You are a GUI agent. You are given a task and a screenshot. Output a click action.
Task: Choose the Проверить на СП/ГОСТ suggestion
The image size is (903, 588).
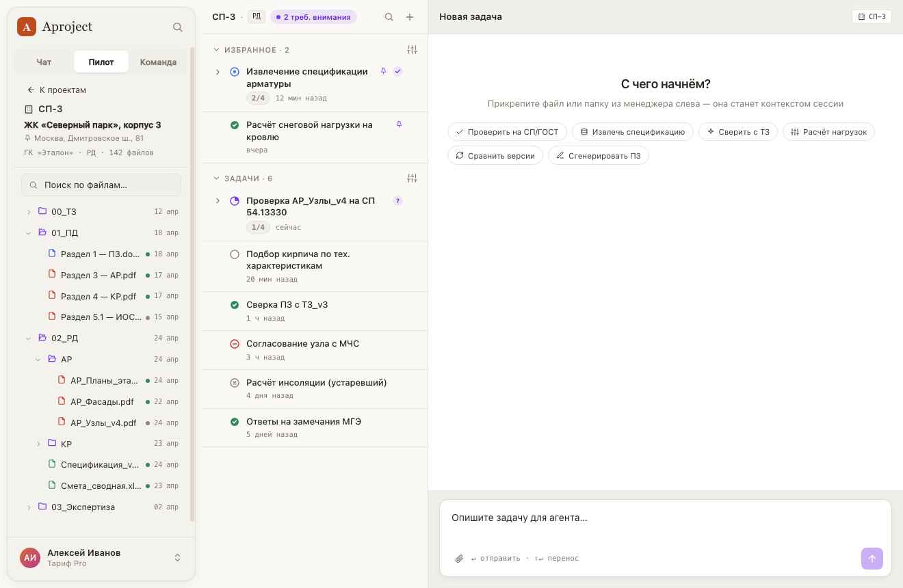(x=507, y=132)
